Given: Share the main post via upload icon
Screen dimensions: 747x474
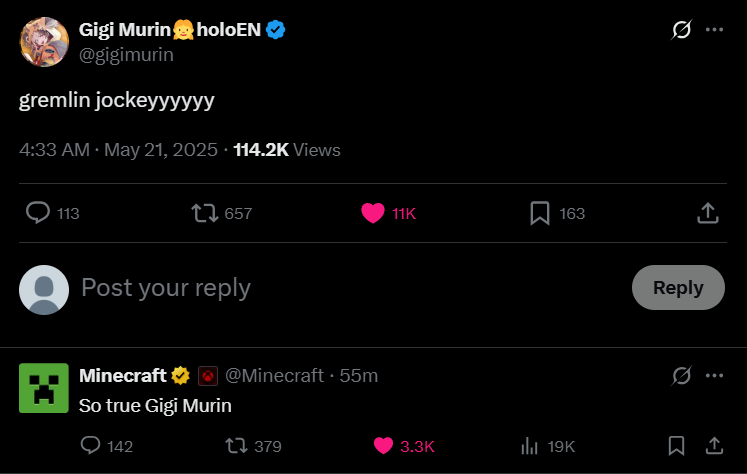Looking at the screenshot, I should click(707, 213).
